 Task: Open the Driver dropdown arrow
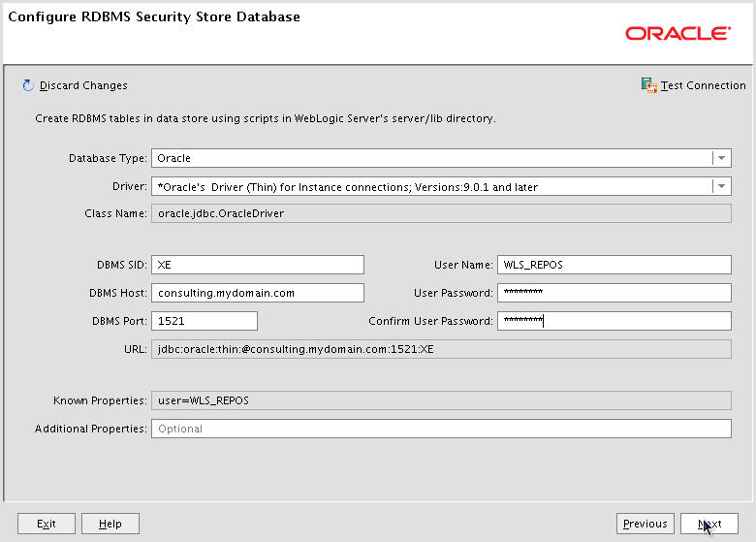tap(721, 186)
